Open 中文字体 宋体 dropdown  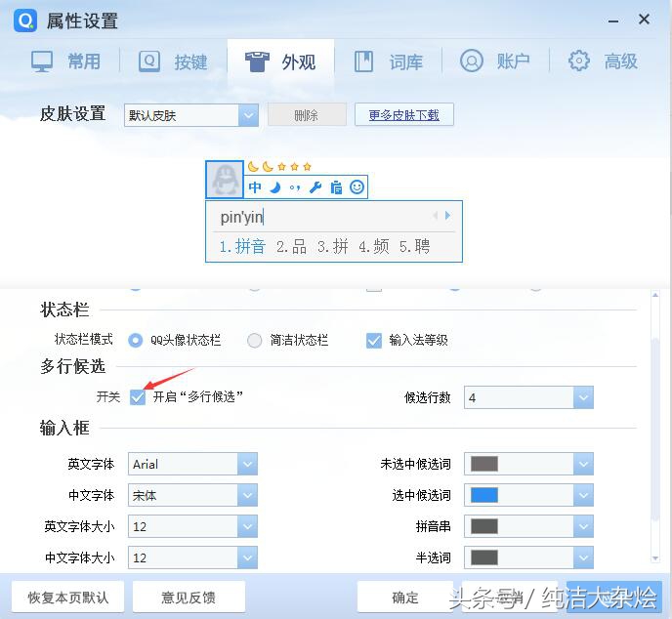192,495
